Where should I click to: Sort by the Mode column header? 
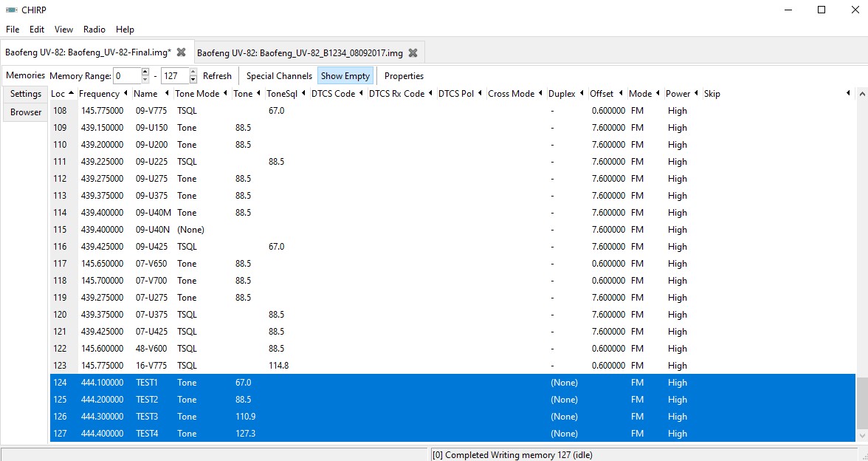click(644, 94)
